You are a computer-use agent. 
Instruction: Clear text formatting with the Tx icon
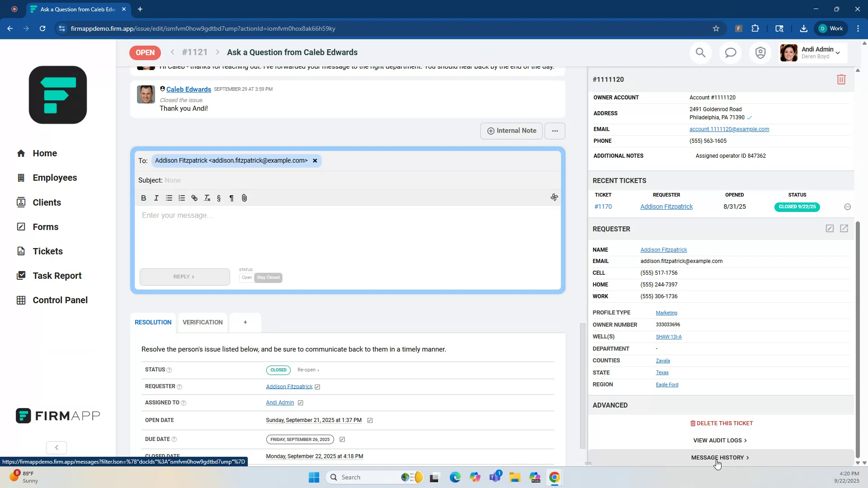tap(207, 198)
